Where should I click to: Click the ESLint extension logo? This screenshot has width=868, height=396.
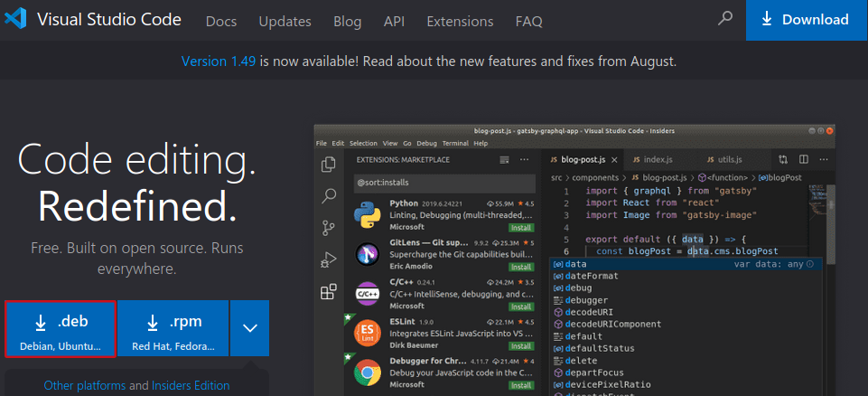point(368,334)
